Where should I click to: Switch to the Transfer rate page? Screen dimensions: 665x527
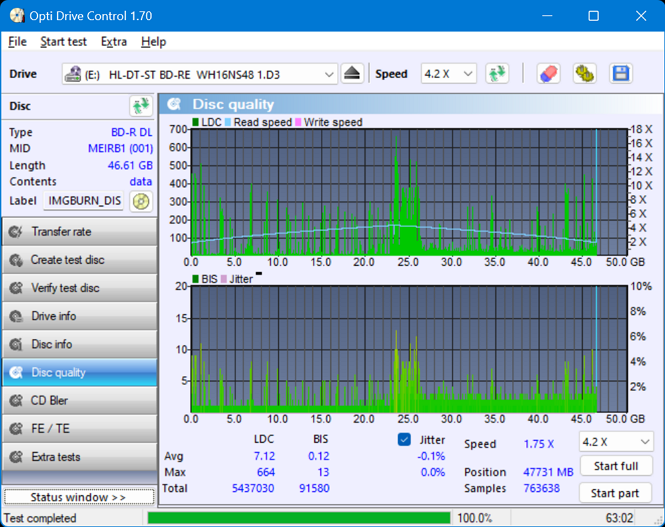pyautogui.click(x=79, y=231)
